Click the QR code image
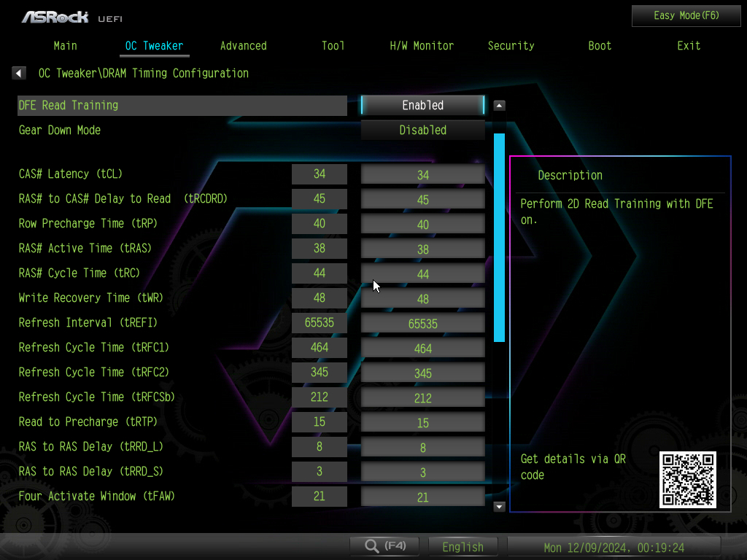The height and width of the screenshot is (560, 747). tap(687, 480)
